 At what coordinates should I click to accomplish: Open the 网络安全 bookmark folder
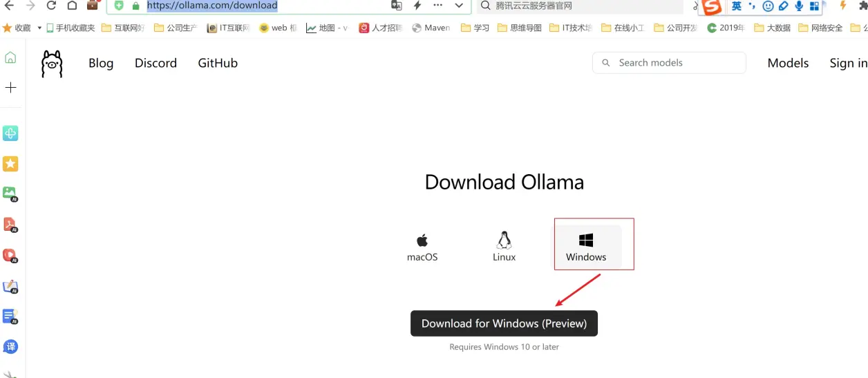[821, 28]
